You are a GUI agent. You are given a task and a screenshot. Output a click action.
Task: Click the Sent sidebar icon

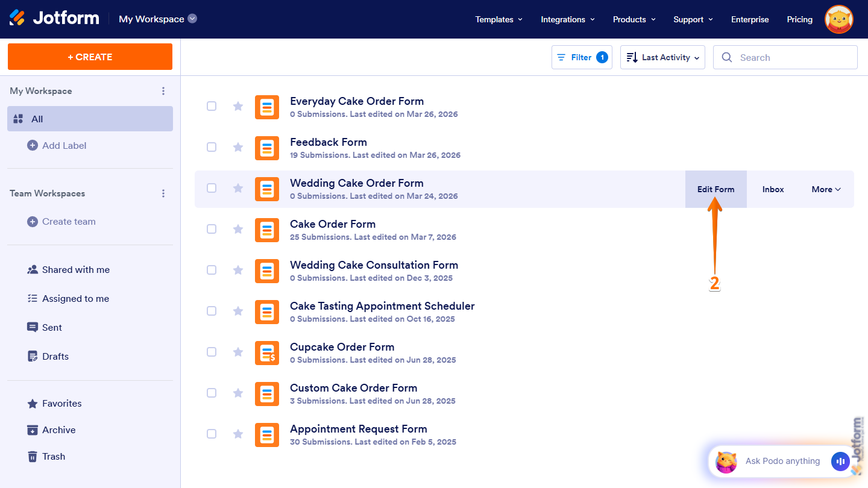[x=32, y=327]
